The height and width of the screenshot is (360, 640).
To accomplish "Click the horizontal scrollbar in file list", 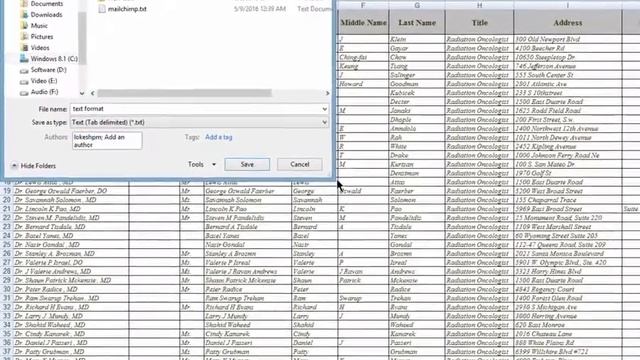I will click(184, 93).
